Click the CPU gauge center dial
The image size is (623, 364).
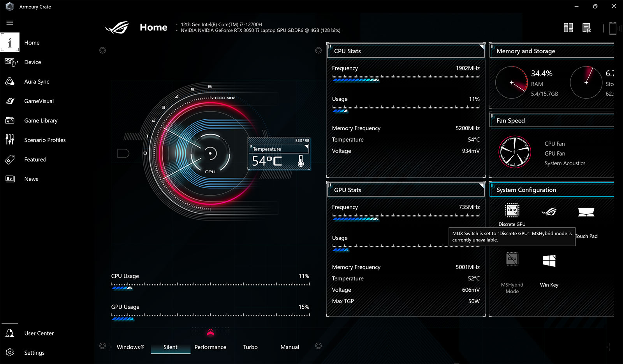(210, 153)
